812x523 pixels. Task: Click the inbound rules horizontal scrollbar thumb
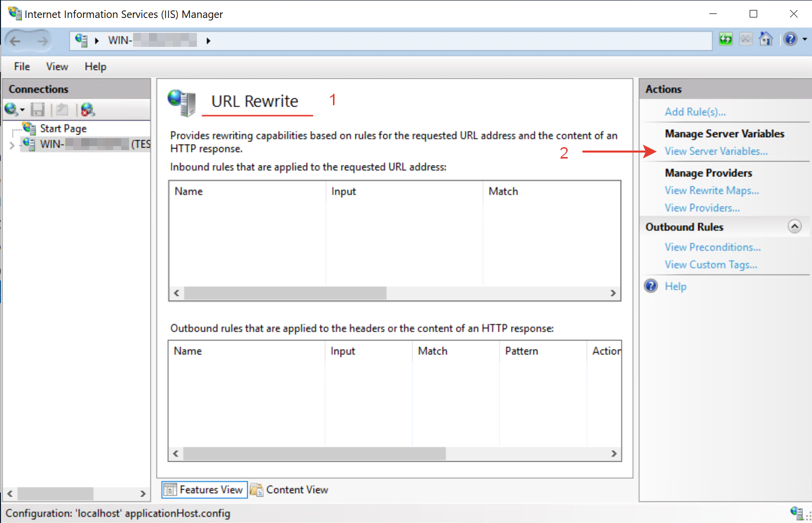point(285,293)
